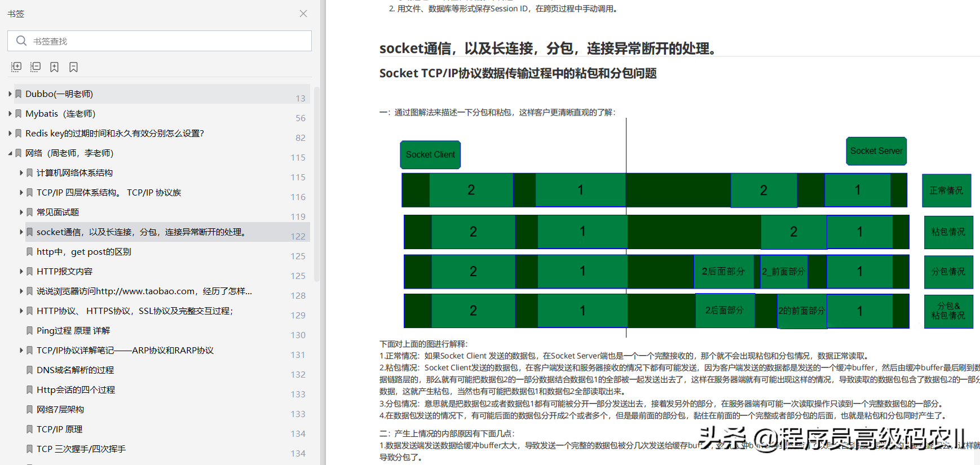Open bookmark TCP 三次握手/四次挥手

(81, 449)
